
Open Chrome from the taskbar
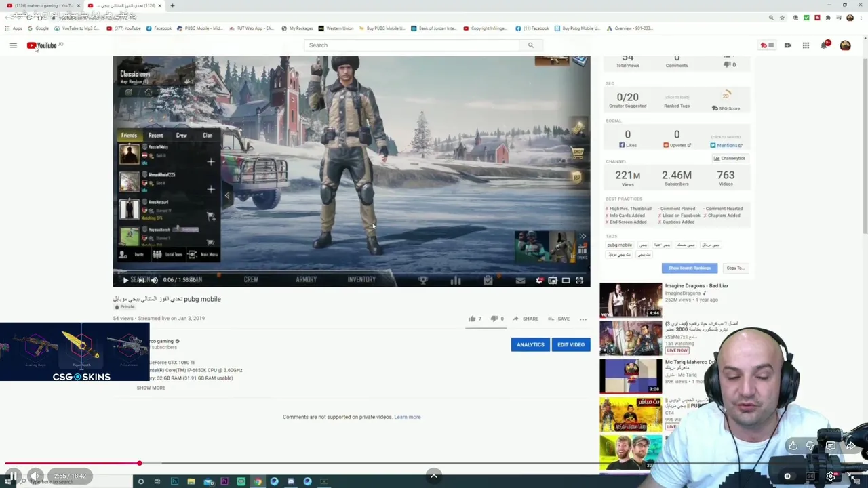click(258, 482)
